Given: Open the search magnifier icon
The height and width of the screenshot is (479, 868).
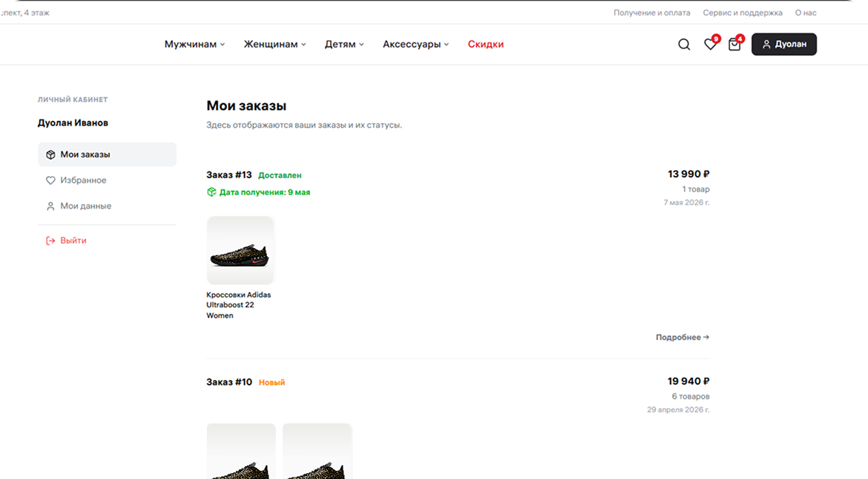Looking at the screenshot, I should (x=684, y=45).
